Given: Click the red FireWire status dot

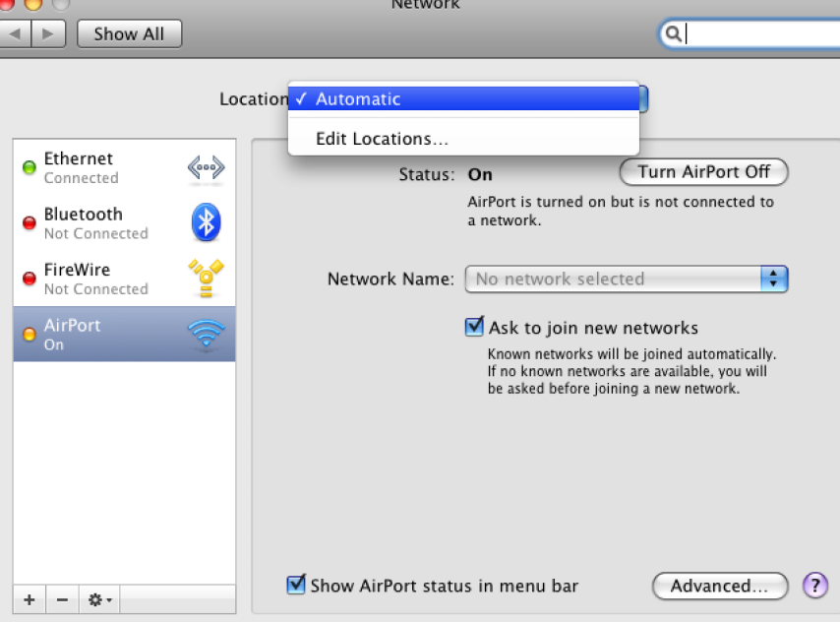Looking at the screenshot, I should point(30,279).
